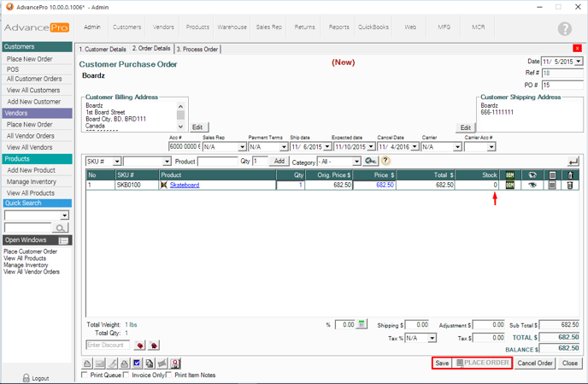
Task: Click the eye icon in the Skateboard row
Action: pyautogui.click(x=532, y=185)
